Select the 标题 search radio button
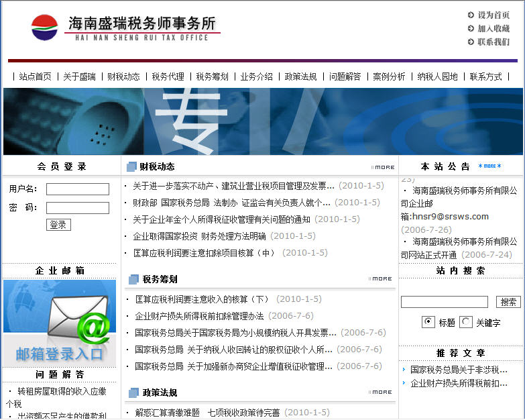Image resolution: width=525 pixels, height=420 pixels. tap(428, 322)
